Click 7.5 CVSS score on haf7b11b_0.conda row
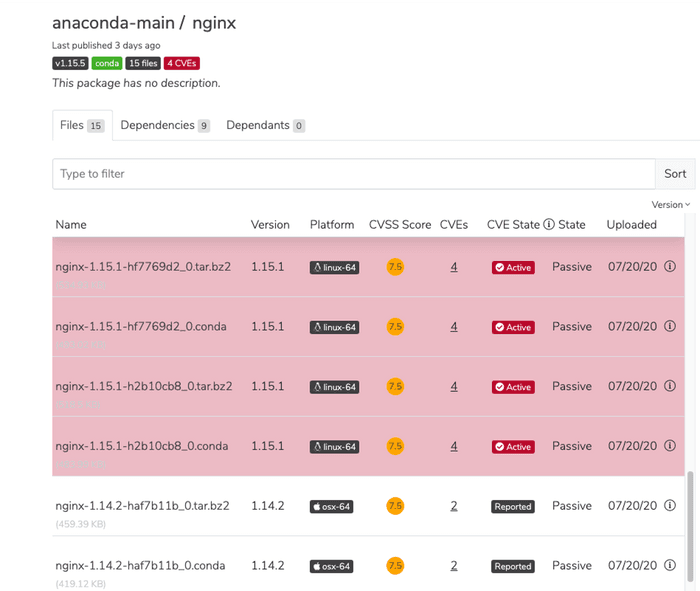700x591 pixels. tap(395, 566)
